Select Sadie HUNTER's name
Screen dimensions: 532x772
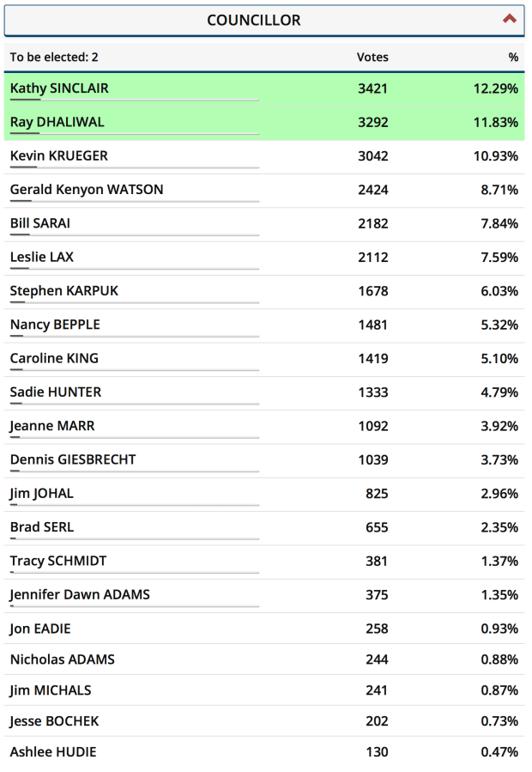[x=55, y=392]
